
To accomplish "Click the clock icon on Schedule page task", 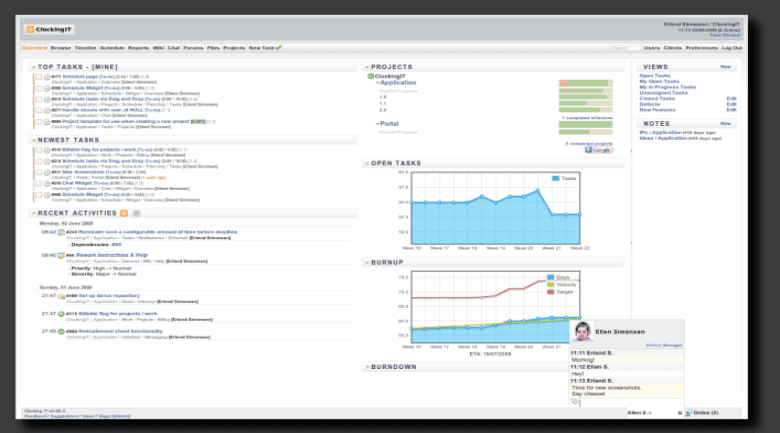I will click(46, 76).
